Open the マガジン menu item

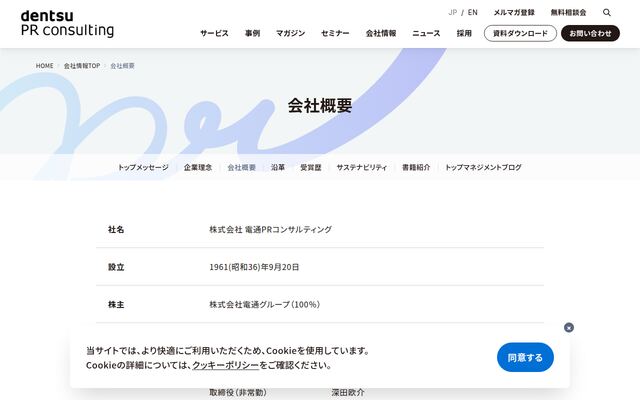[x=291, y=33]
